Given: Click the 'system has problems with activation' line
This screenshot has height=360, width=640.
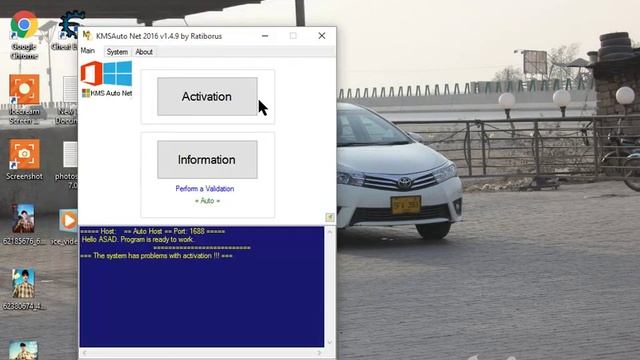Looking at the screenshot, I should (156, 256).
